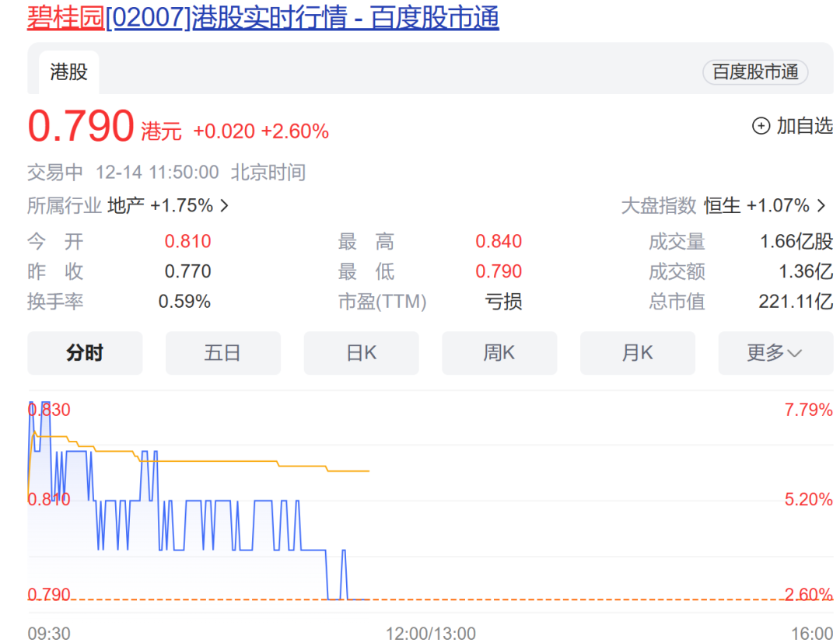Click 市盈(TTM) value 亏损
The height and width of the screenshot is (643, 840).
pos(503,302)
